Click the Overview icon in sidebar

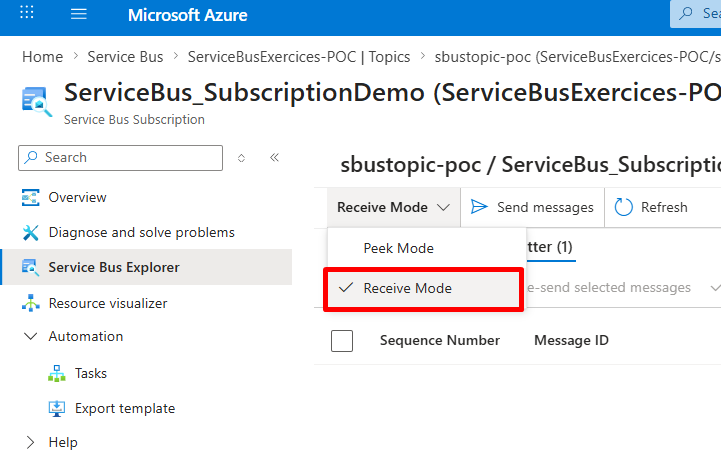pos(30,198)
